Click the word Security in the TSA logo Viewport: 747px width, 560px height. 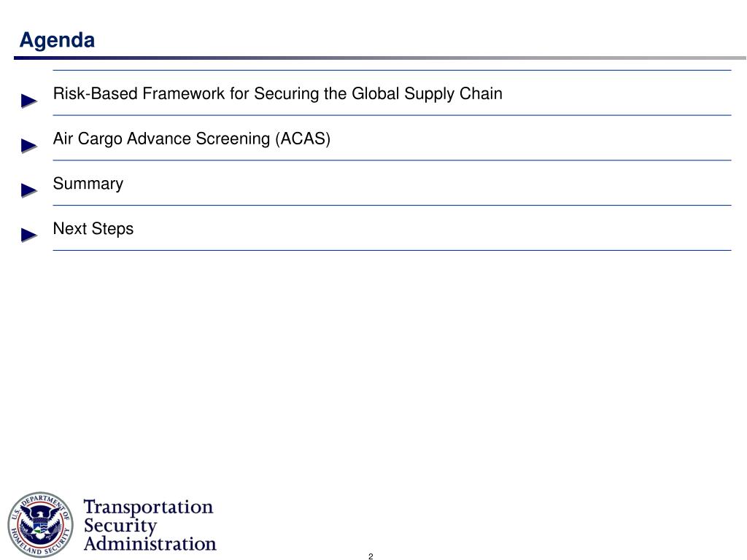(x=120, y=526)
